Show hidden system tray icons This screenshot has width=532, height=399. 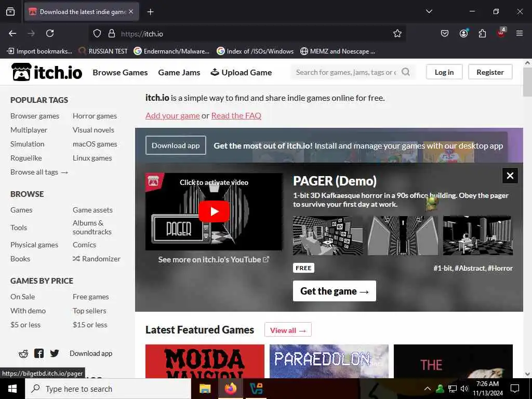pos(428,389)
